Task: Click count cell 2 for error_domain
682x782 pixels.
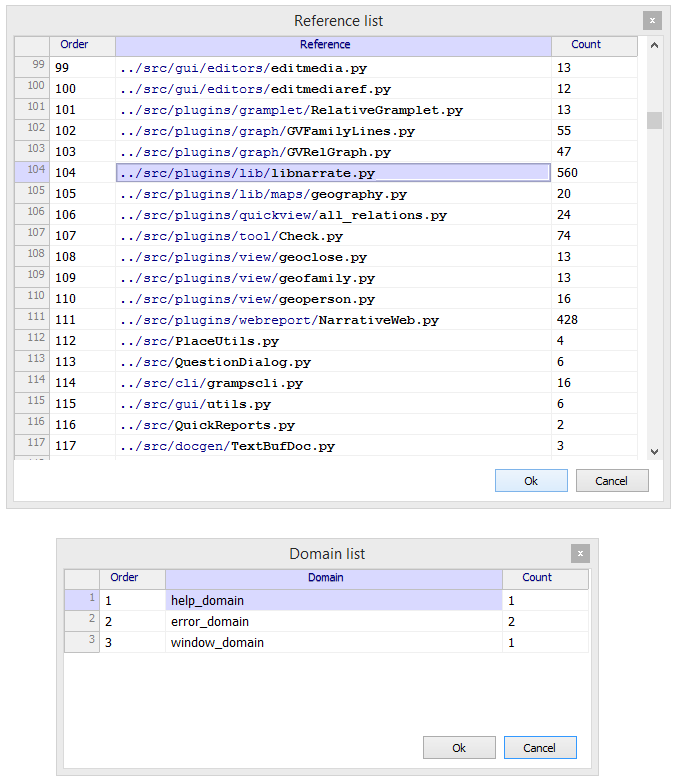Action: click(545, 621)
